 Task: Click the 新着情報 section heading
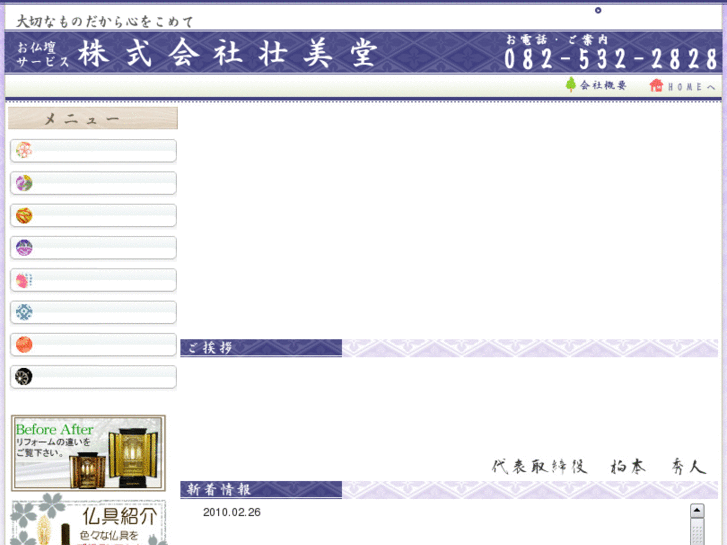(x=218, y=489)
